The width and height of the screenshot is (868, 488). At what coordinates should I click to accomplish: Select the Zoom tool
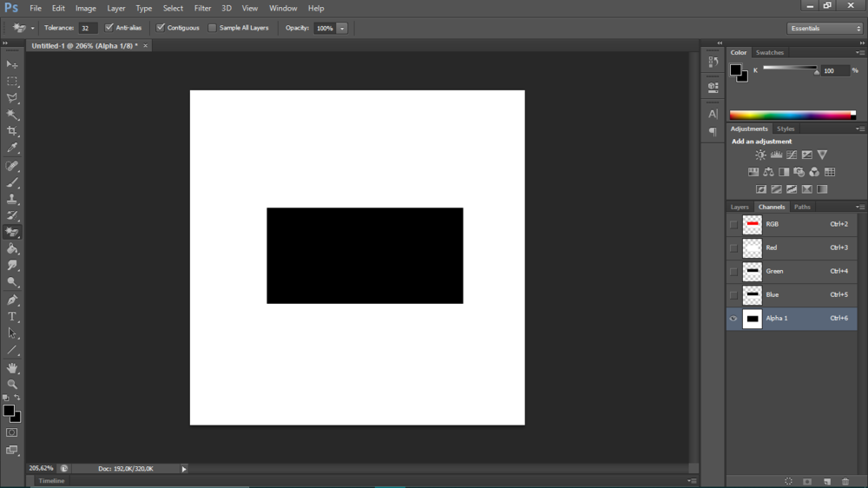tap(11, 385)
